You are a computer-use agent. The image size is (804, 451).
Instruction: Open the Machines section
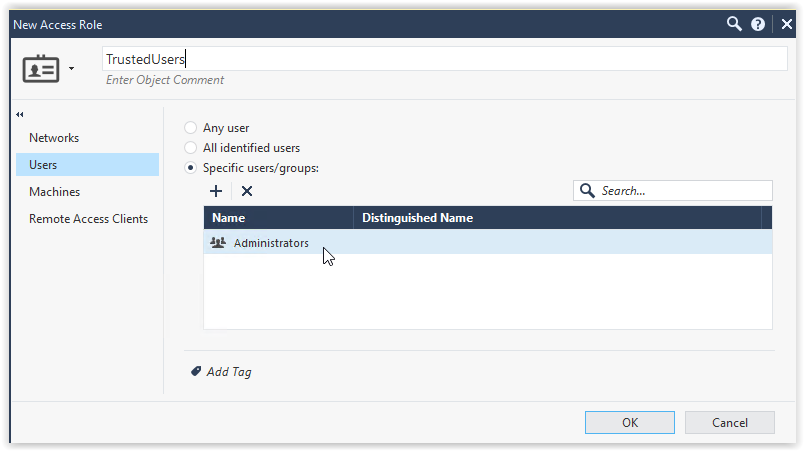54,192
